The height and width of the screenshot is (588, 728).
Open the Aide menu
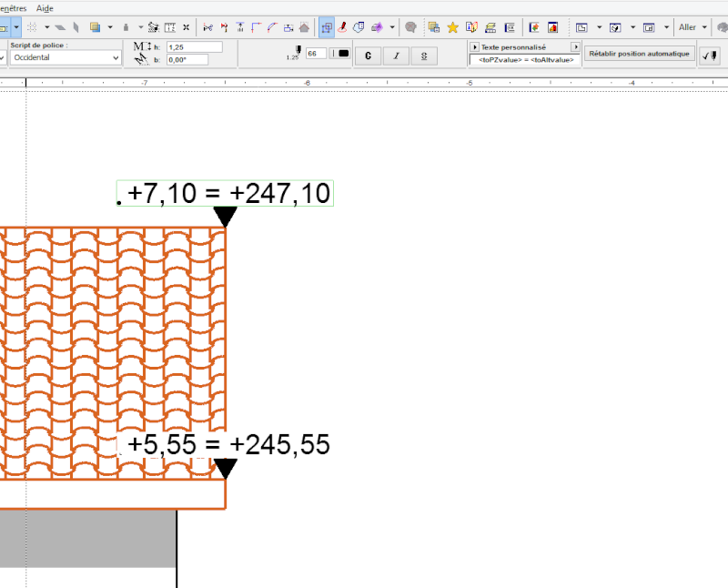pos(45,8)
